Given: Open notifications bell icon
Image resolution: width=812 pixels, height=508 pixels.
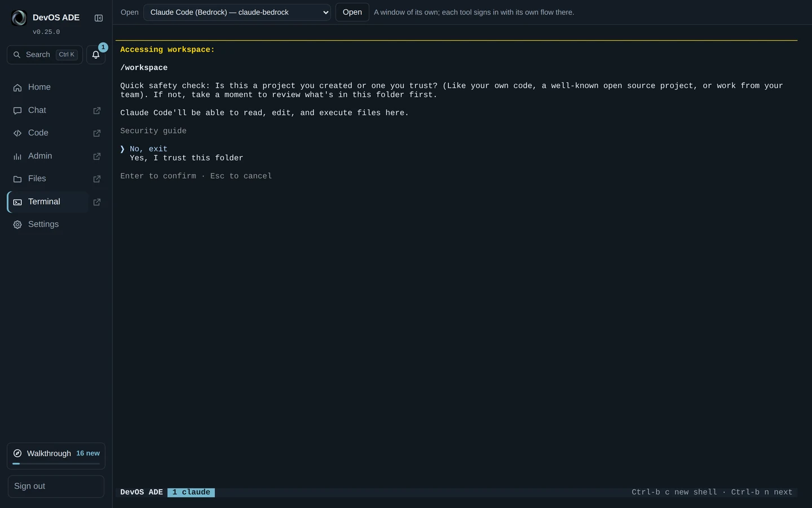Looking at the screenshot, I should click(x=96, y=55).
